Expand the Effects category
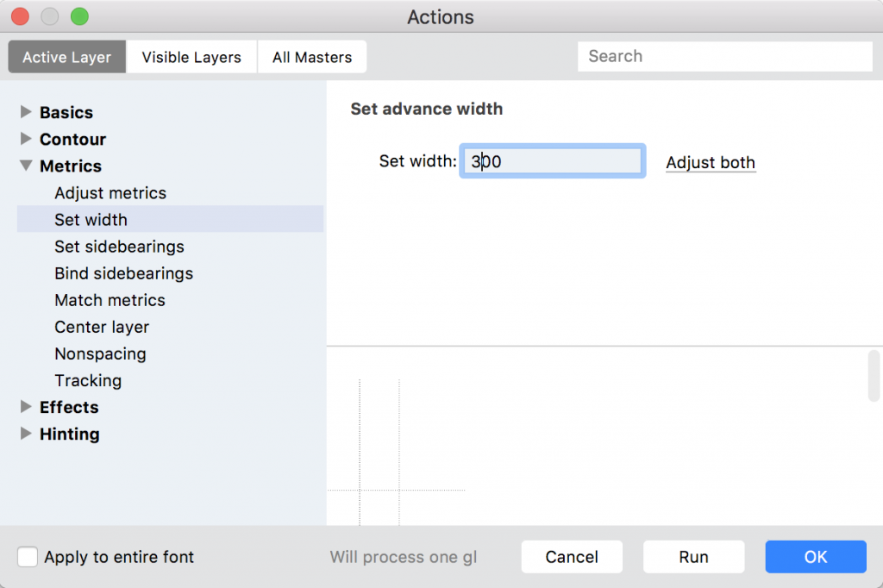Viewport: 883px width, 588px height. coord(26,407)
